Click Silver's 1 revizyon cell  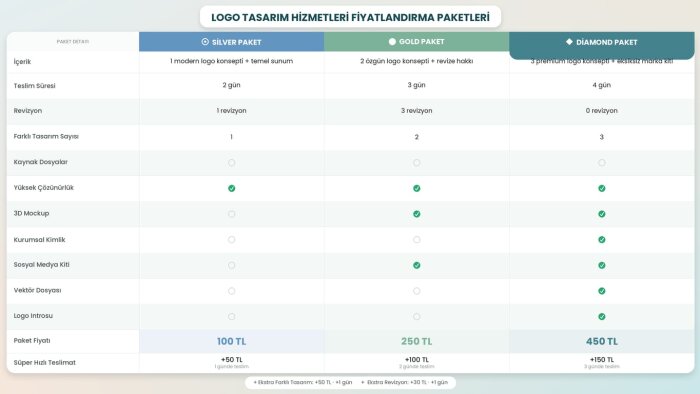click(231, 111)
